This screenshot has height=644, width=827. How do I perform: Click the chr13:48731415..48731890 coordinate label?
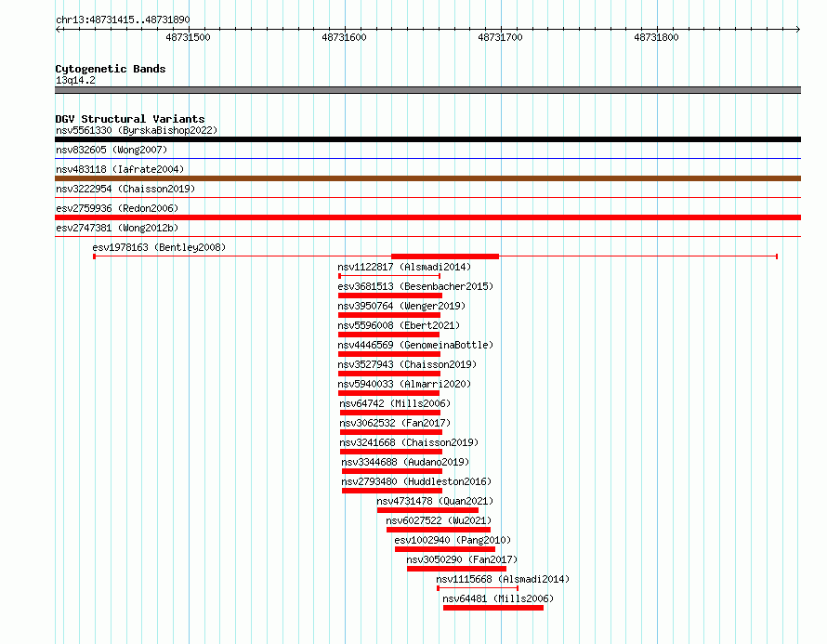(123, 20)
